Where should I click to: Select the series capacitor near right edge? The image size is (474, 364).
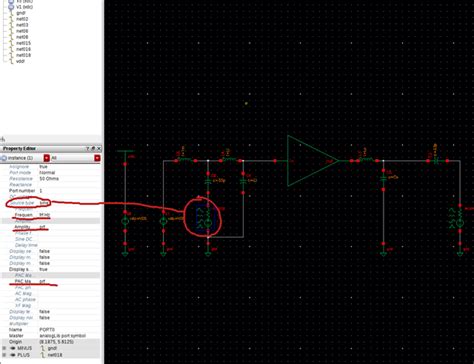pos(436,161)
